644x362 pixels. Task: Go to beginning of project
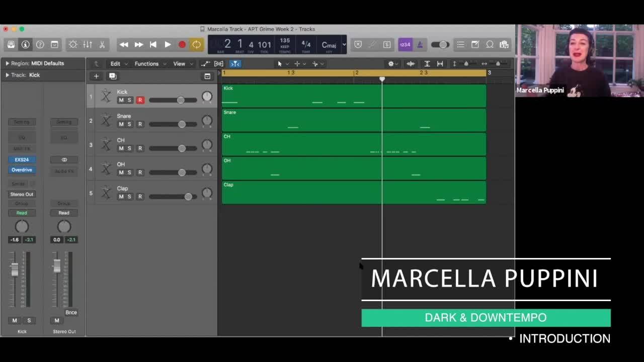click(x=153, y=44)
